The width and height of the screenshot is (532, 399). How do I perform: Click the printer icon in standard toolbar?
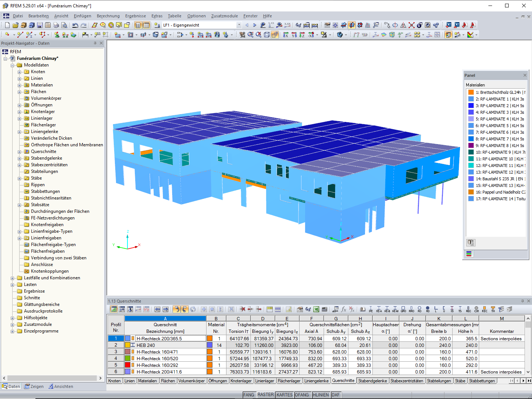pos(57,25)
